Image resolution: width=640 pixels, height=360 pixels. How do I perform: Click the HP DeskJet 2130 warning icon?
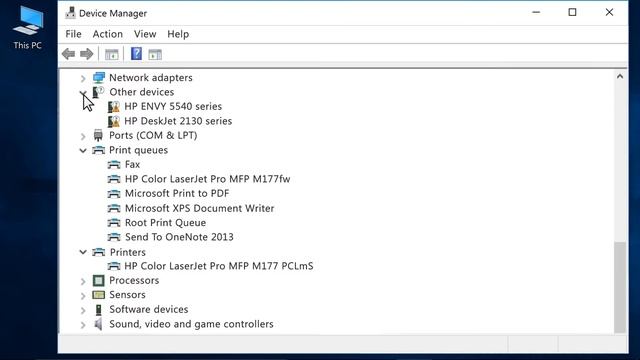[x=114, y=121]
